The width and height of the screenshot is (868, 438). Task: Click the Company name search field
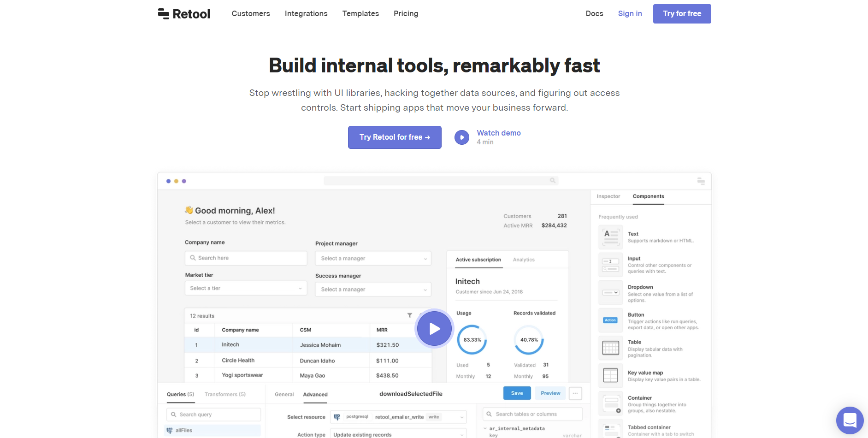pyautogui.click(x=246, y=258)
